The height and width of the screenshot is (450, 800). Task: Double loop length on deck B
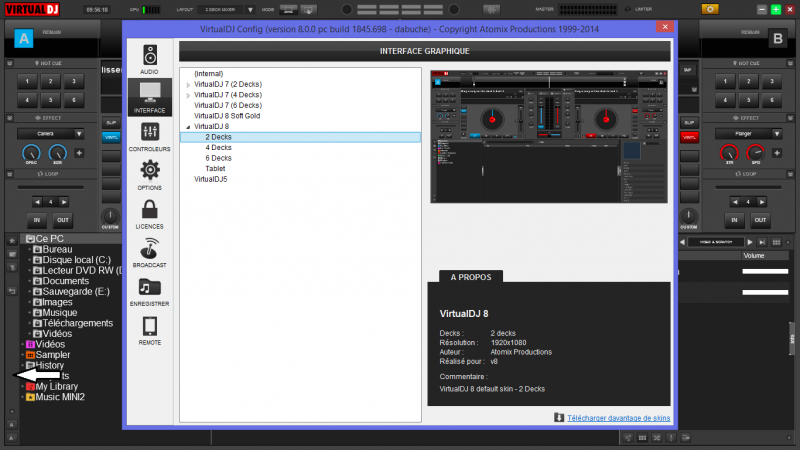click(761, 202)
